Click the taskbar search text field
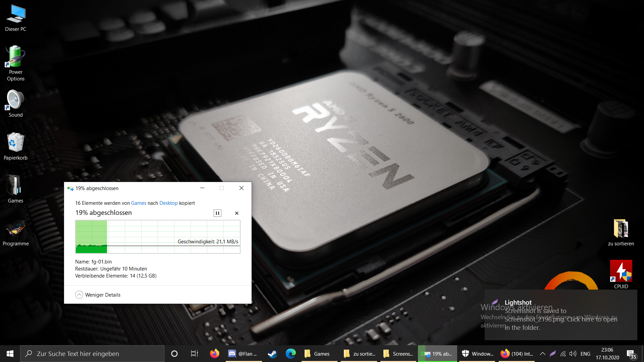The height and width of the screenshot is (362, 644). (x=97, y=354)
